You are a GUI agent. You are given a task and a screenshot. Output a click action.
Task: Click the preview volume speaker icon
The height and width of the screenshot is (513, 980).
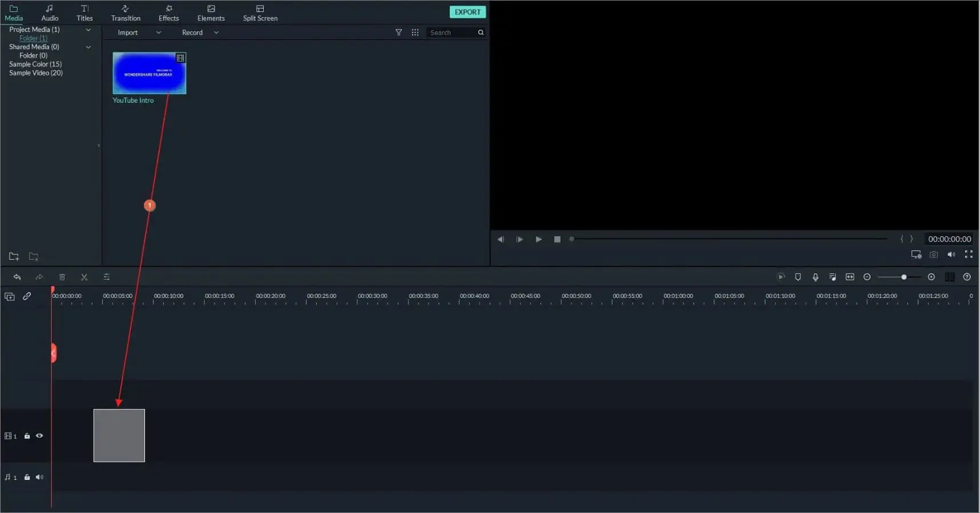(951, 255)
